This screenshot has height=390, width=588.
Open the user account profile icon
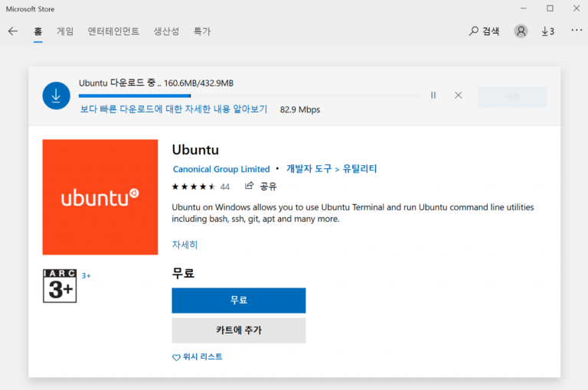click(x=521, y=31)
